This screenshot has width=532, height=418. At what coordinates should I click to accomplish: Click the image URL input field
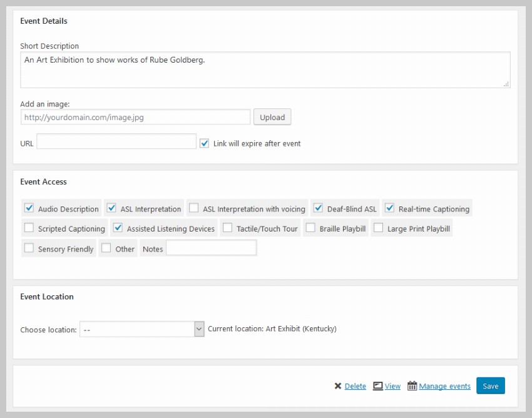pos(135,117)
